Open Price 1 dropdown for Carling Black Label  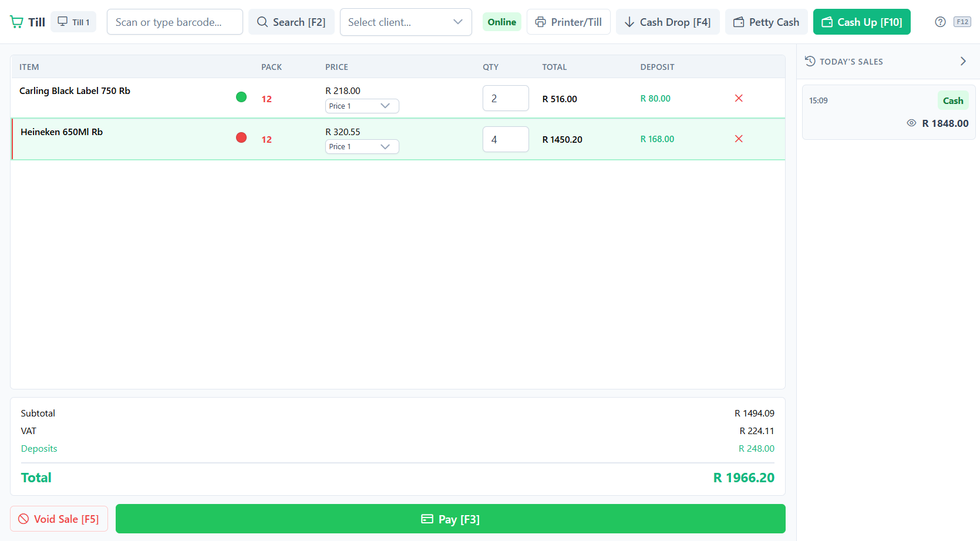362,106
